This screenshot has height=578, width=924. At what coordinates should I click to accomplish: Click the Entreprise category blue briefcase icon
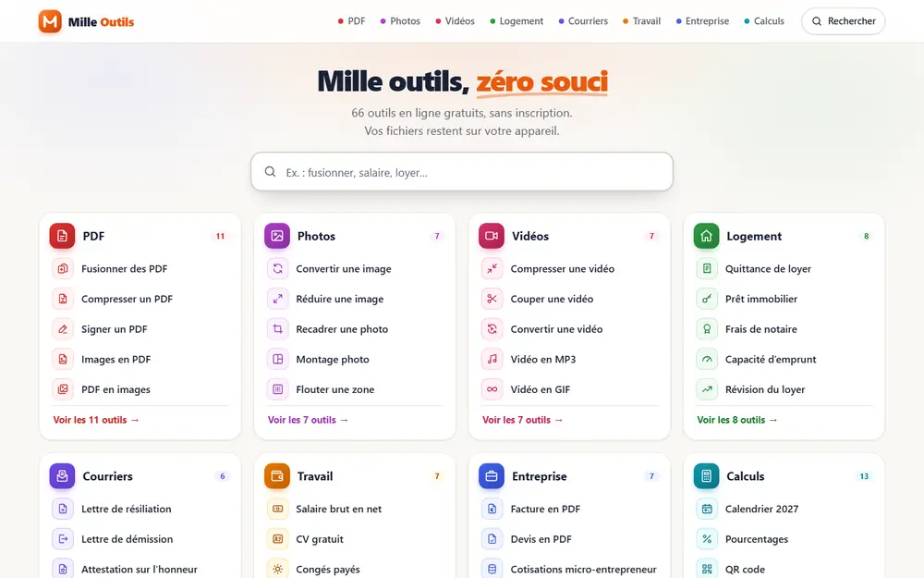(492, 476)
